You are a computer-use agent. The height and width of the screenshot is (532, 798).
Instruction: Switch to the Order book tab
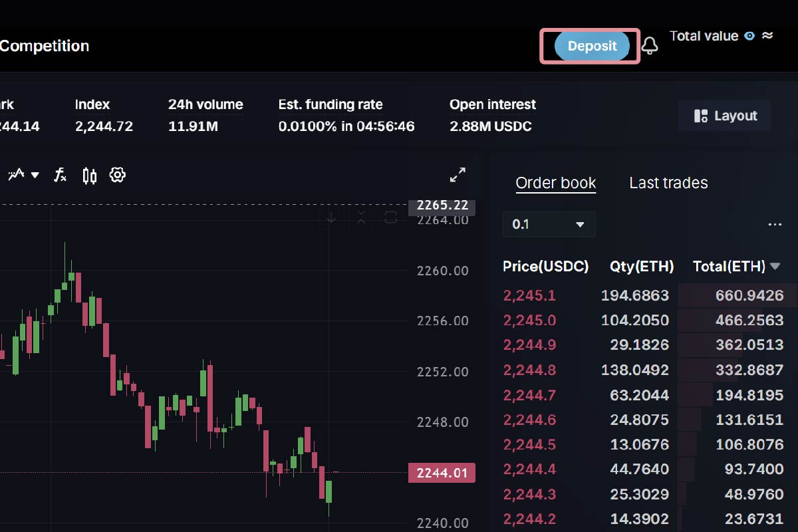555,183
